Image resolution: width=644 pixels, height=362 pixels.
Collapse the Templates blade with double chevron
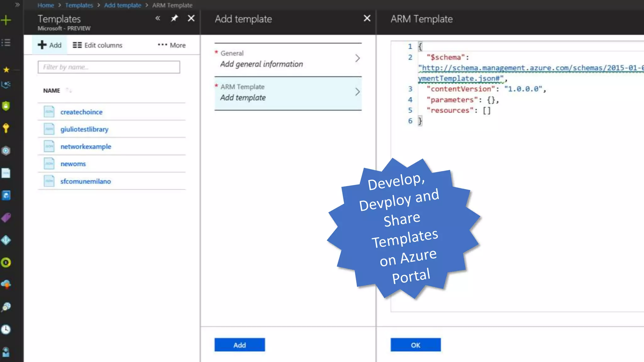158,19
